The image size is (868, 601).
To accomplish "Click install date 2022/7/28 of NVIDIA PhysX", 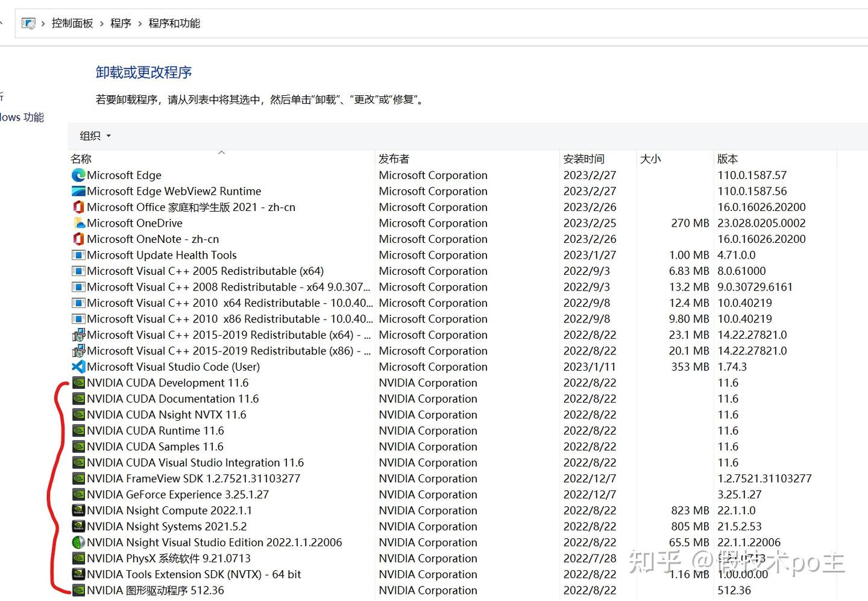I will 590,559.
